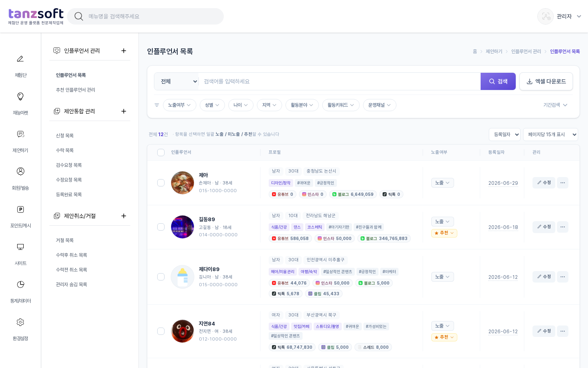
Task: Open the 전체 search category dropdown
Action: (176, 81)
